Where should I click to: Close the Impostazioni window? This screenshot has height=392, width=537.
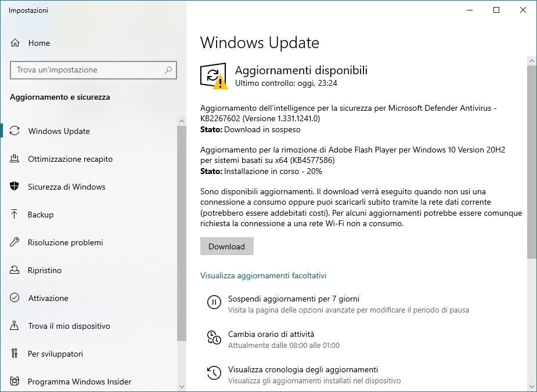click(x=523, y=10)
